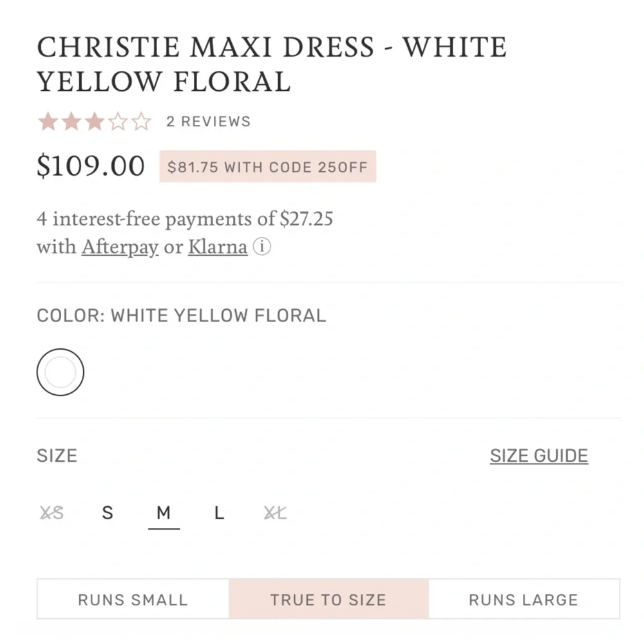The height and width of the screenshot is (644, 644).
Task: Click the fifth outlined star icon
Action: pyautogui.click(x=140, y=121)
